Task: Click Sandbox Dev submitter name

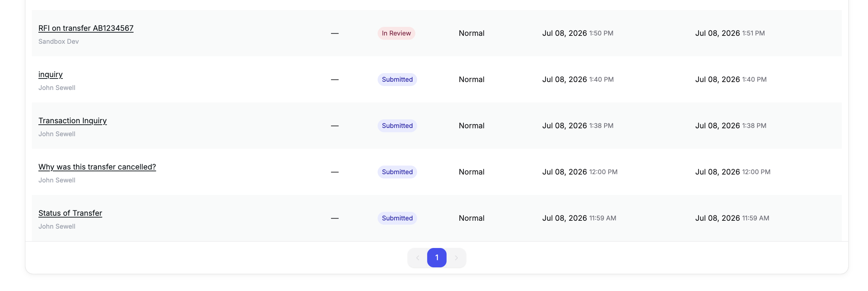Action: [x=59, y=42]
